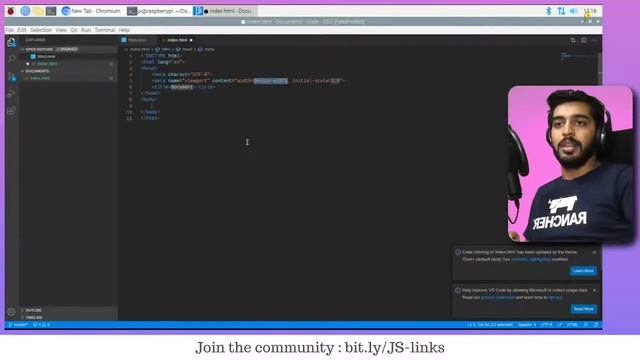Select Welcome in Open Editors list
Screen dimensions: 640x360
pyautogui.click(x=68, y=56)
